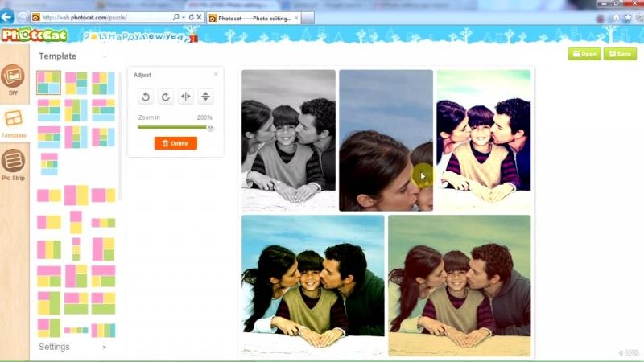644x362 pixels.
Task: Click the Delete button
Action: point(175,143)
